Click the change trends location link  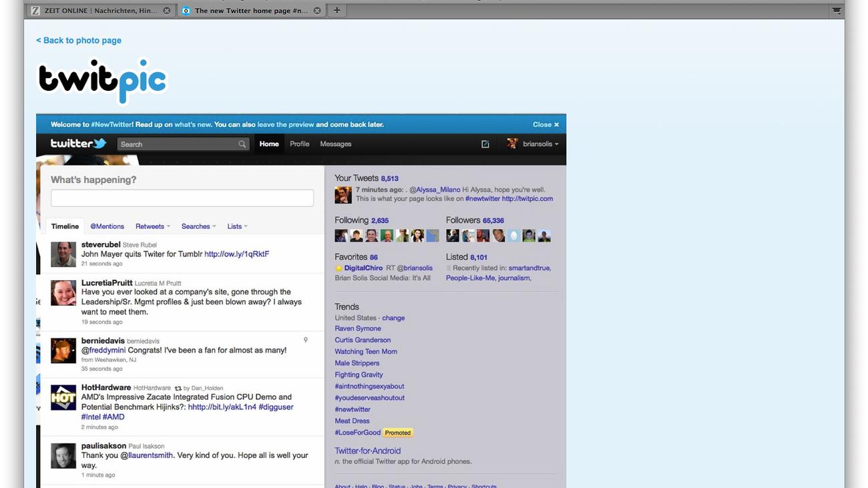[x=393, y=318]
